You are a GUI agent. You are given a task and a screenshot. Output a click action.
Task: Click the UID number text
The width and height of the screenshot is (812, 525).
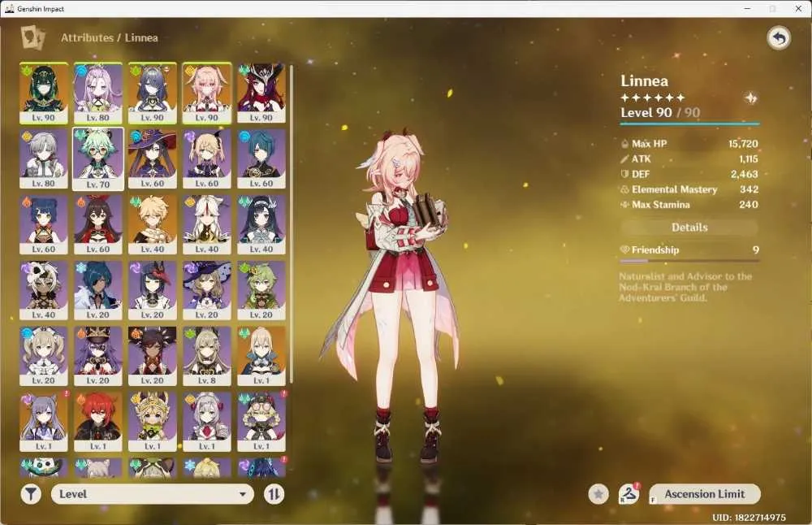(749, 517)
